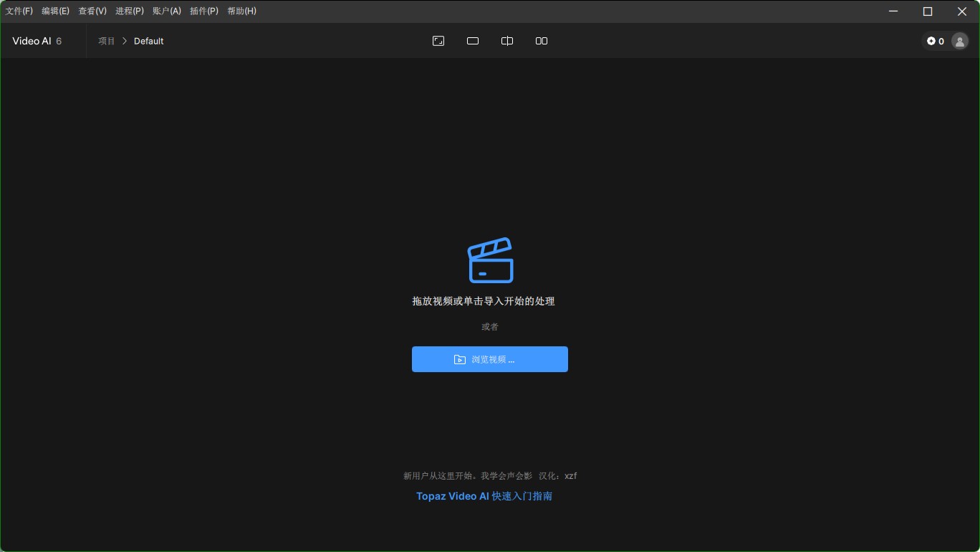
Task: Click the clapperboard import icon
Action: [491, 260]
